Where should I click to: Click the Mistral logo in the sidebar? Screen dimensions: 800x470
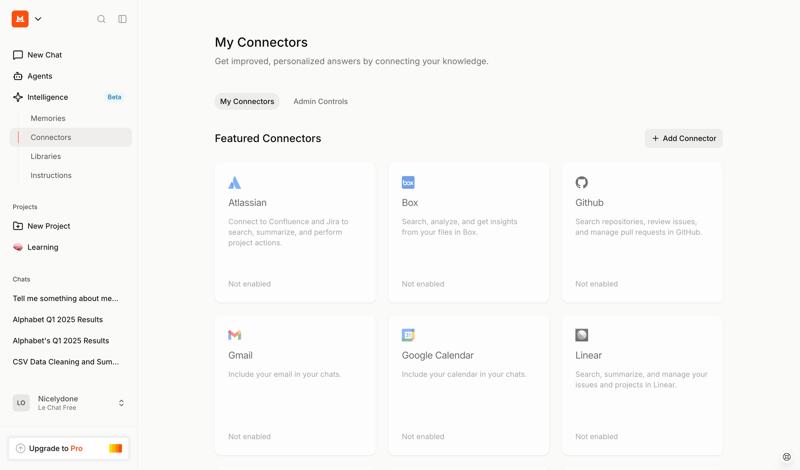point(20,19)
